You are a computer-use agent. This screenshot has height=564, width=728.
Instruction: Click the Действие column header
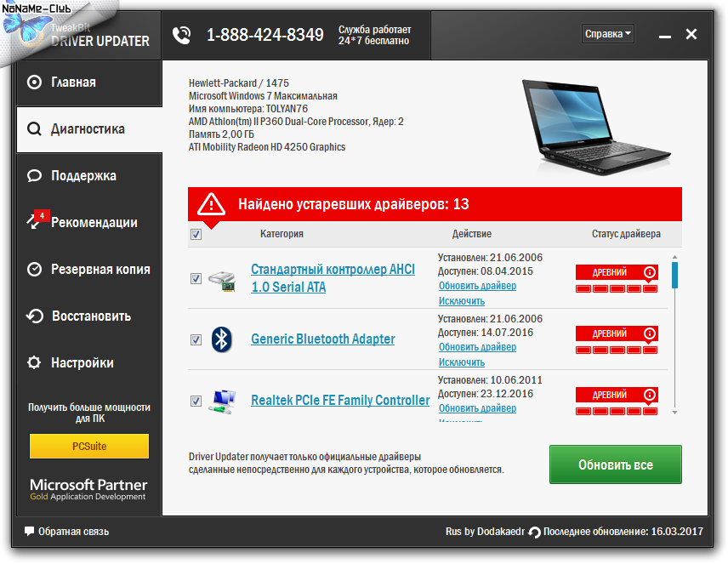pyautogui.click(x=472, y=234)
